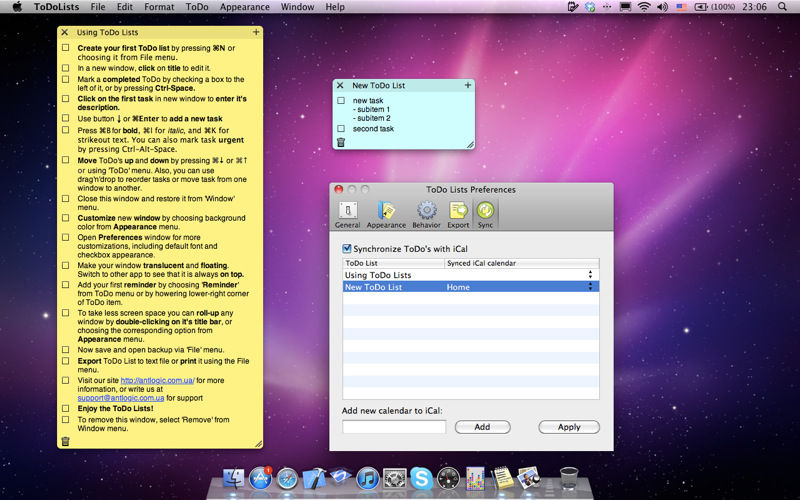Screen dimensions: 800x500
Task: Open the ToDoLists application menu
Action: tap(56, 7)
